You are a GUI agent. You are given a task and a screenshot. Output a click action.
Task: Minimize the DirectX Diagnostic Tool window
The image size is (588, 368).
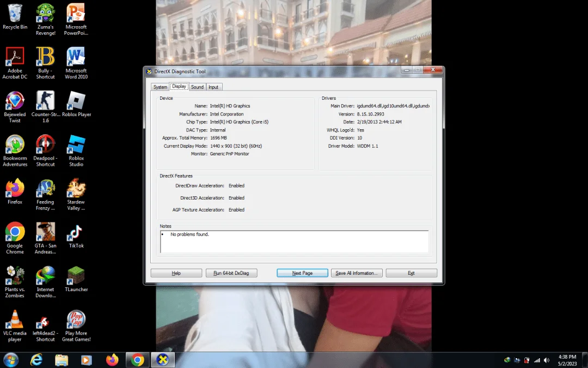pos(407,70)
